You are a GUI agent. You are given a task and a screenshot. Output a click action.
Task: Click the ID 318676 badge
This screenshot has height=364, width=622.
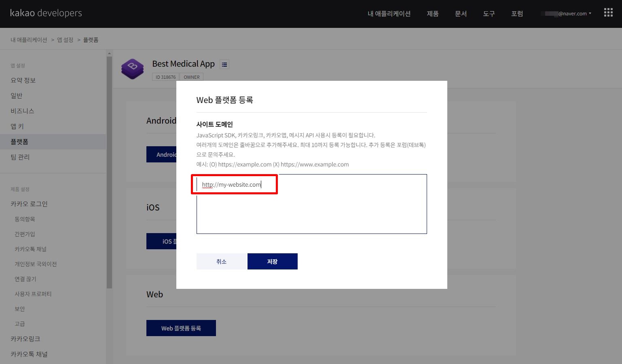tap(165, 77)
